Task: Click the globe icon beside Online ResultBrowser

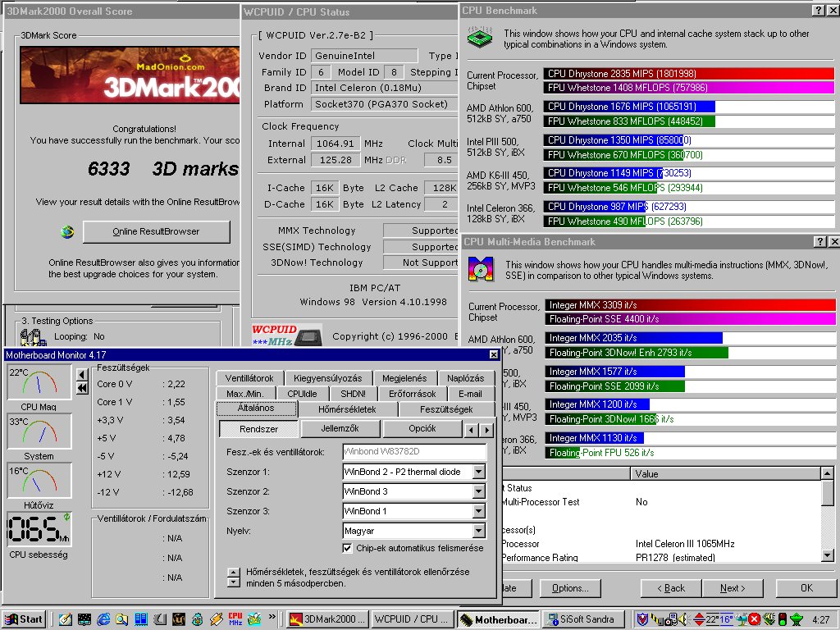Action: click(67, 232)
